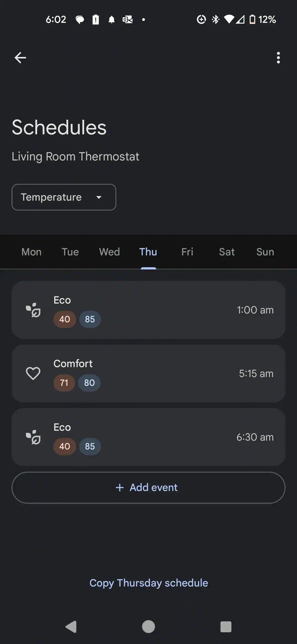Image resolution: width=297 pixels, height=644 pixels.
Task: Switch to the Fri tab
Action: pyautogui.click(x=187, y=252)
